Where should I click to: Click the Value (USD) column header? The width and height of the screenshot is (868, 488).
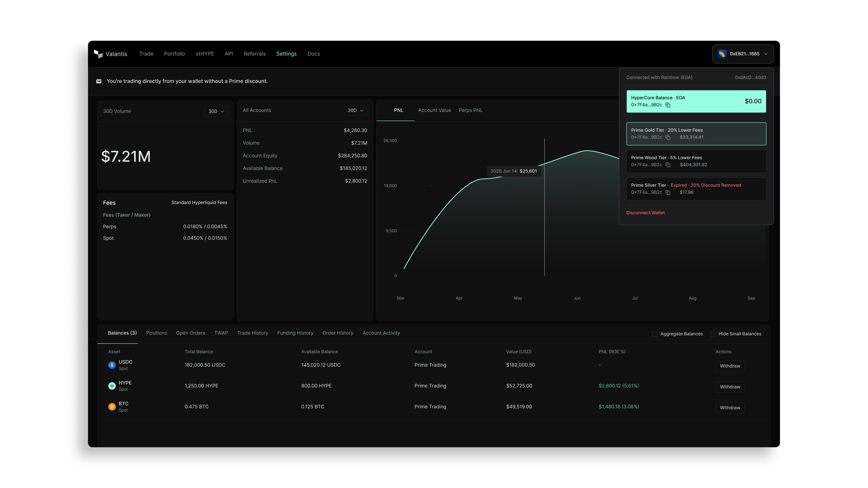click(519, 352)
